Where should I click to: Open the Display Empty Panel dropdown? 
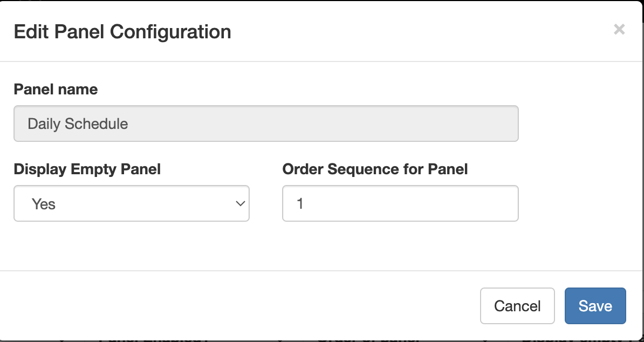tap(131, 203)
